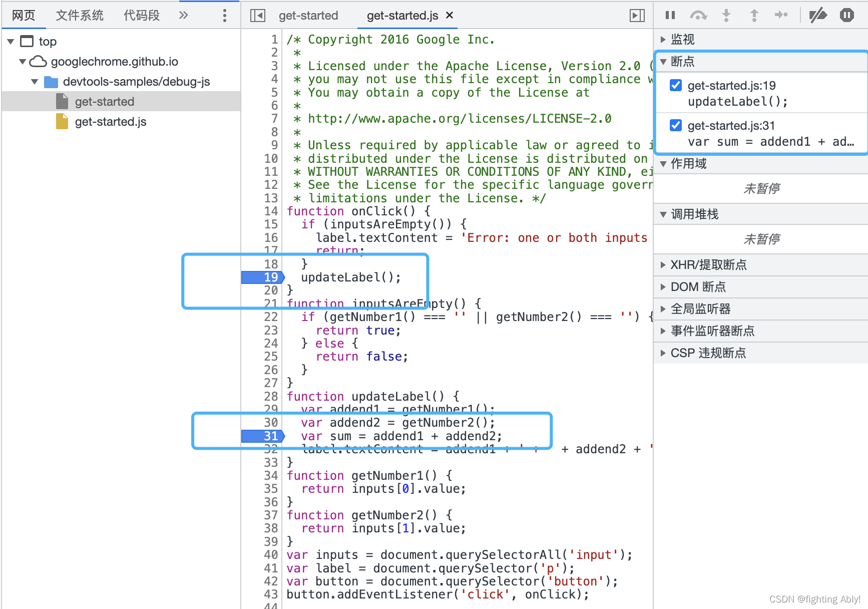Screen dimensions: 868x609
Task: Click the Step button
Action: point(781,16)
